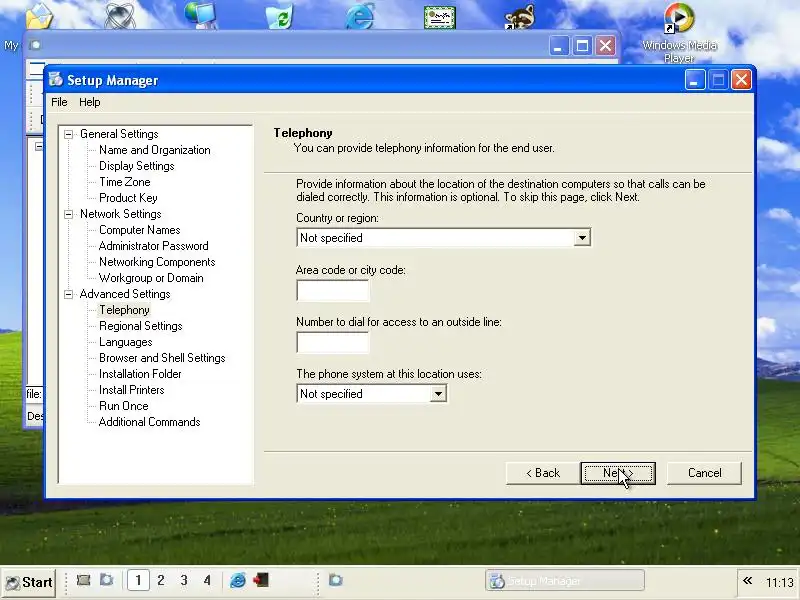Collapse the General Settings tree node
The image size is (800, 600).
coord(68,134)
